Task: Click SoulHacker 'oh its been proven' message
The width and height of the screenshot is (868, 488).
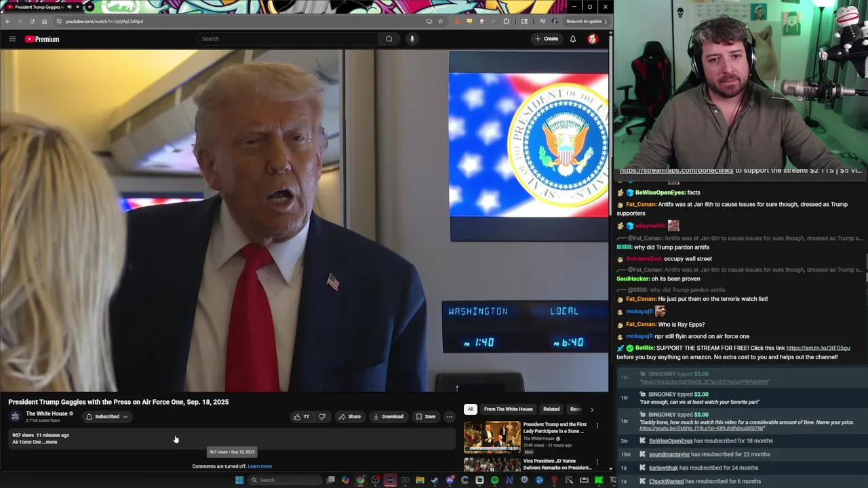Action: (x=675, y=279)
